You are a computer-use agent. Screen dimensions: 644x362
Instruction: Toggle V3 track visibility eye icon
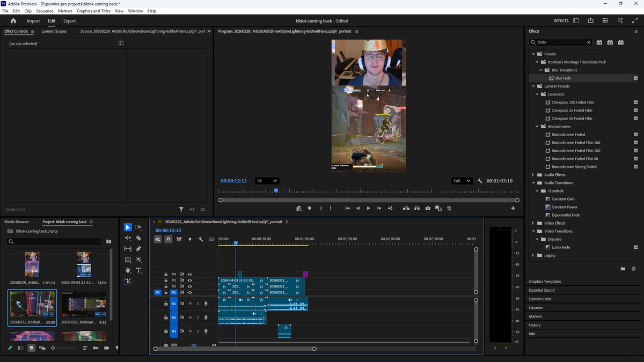pos(189,280)
